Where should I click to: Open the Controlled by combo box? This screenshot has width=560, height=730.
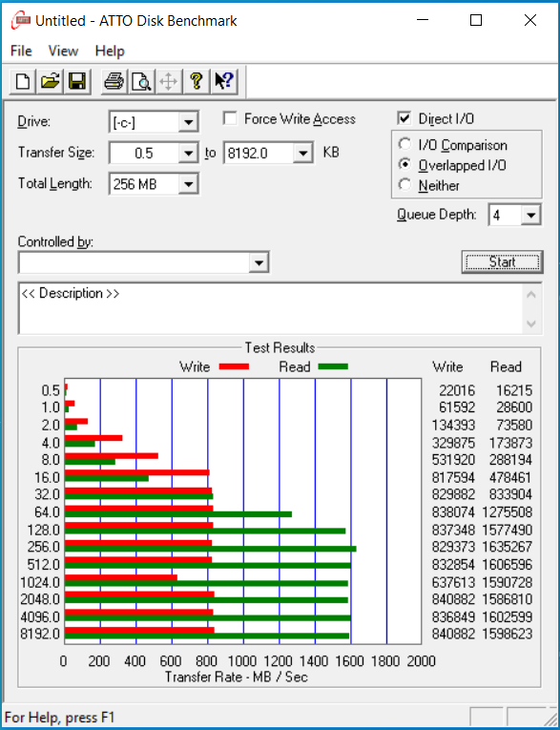coord(143,262)
